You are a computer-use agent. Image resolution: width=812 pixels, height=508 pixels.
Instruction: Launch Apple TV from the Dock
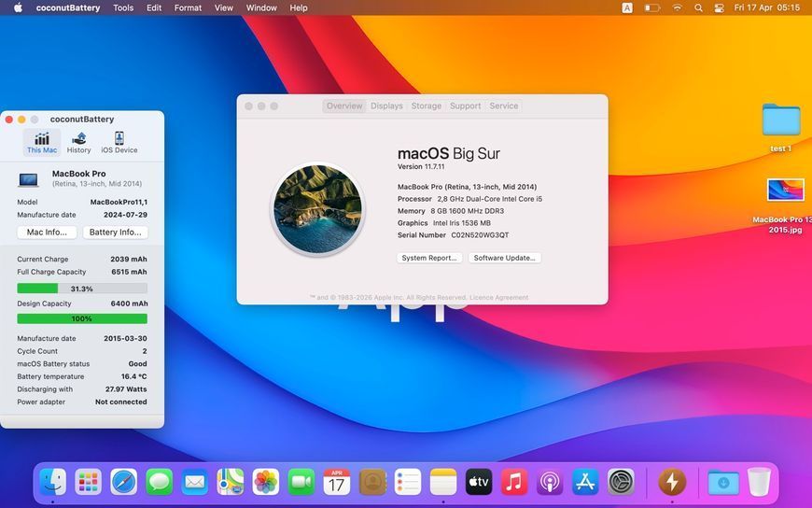pos(479,482)
